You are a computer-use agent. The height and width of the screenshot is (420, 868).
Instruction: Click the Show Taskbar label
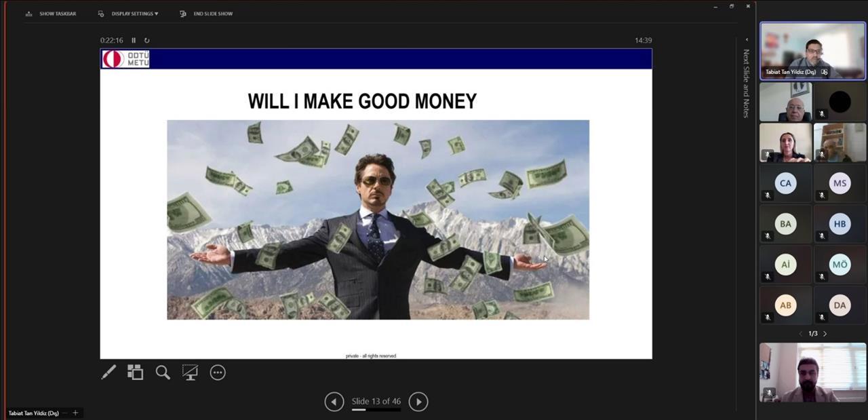(x=58, y=14)
